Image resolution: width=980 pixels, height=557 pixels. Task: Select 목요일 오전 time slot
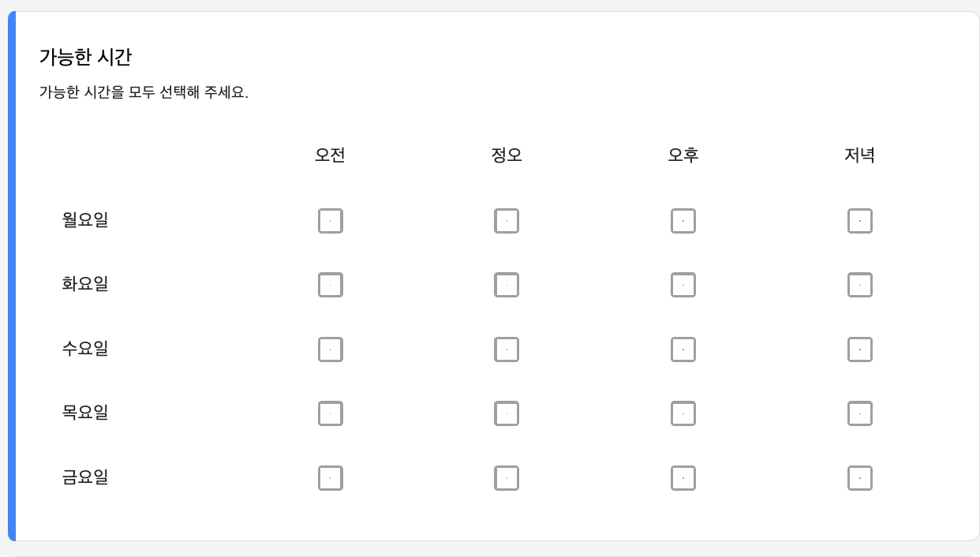[331, 413]
